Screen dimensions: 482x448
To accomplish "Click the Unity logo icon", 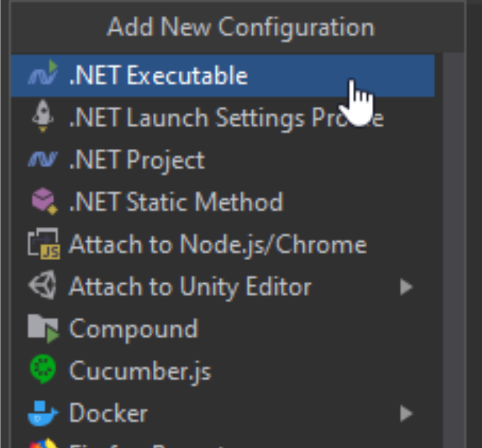I will (43, 285).
